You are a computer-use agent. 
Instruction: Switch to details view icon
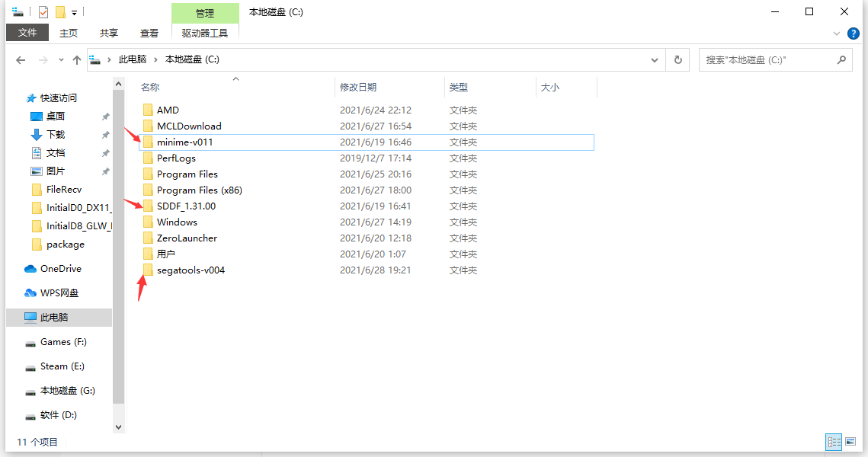[834, 442]
